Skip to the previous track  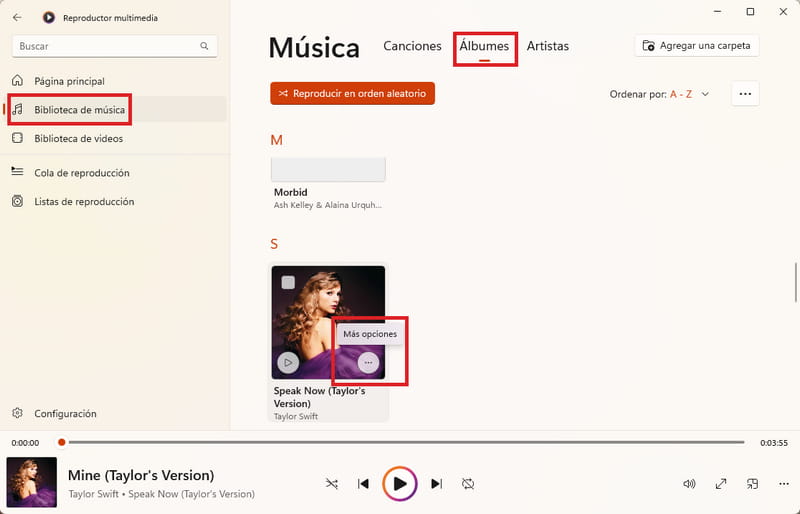[x=363, y=483]
